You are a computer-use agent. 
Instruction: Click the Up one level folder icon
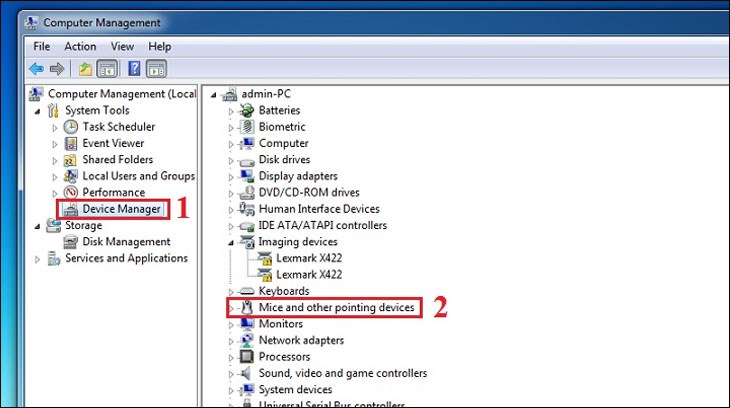pyautogui.click(x=86, y=69)
